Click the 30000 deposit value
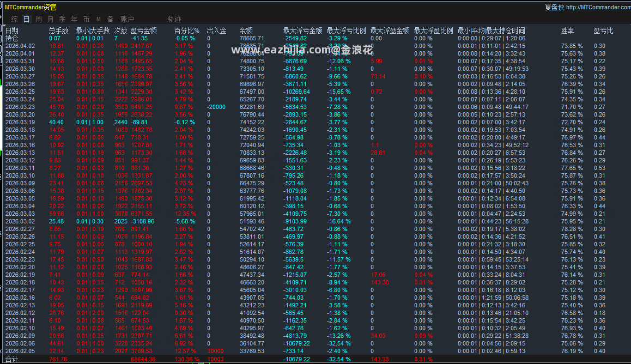This screenshot has width=631, height=364. (215, 351)
